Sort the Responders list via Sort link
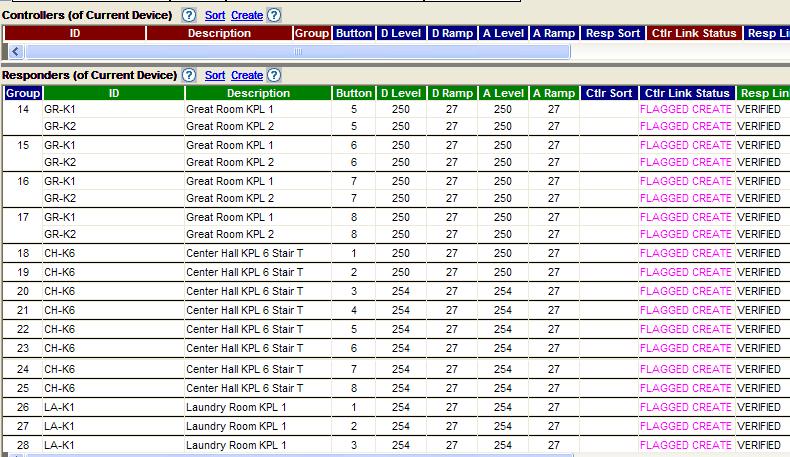The width and height of the screenshot is (790, 457). [x=215, y=76]
